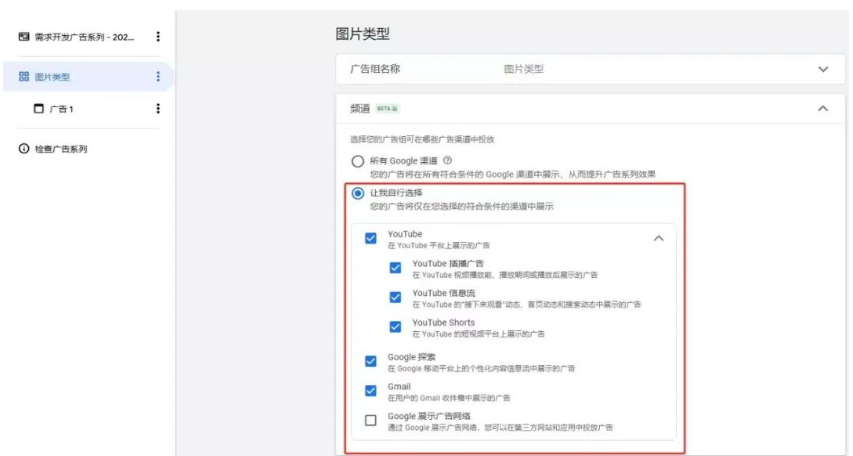Collapse the 频道 section chevron

point(823,109)
